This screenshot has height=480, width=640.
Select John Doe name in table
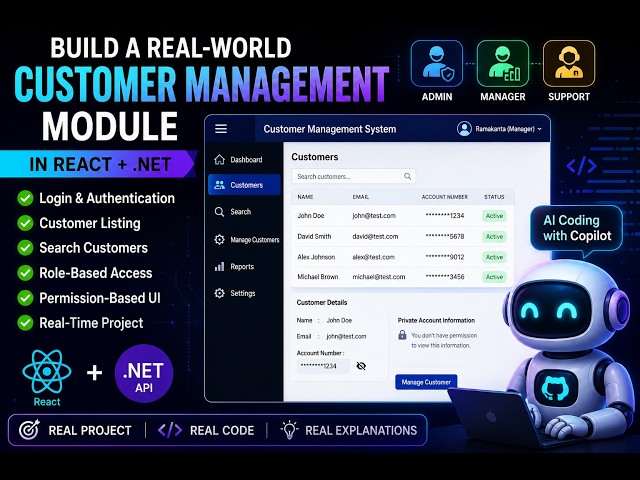311,216
